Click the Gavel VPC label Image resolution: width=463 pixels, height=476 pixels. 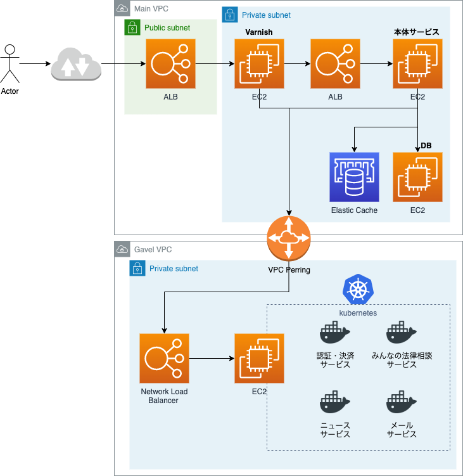click(x=153, y=250)
